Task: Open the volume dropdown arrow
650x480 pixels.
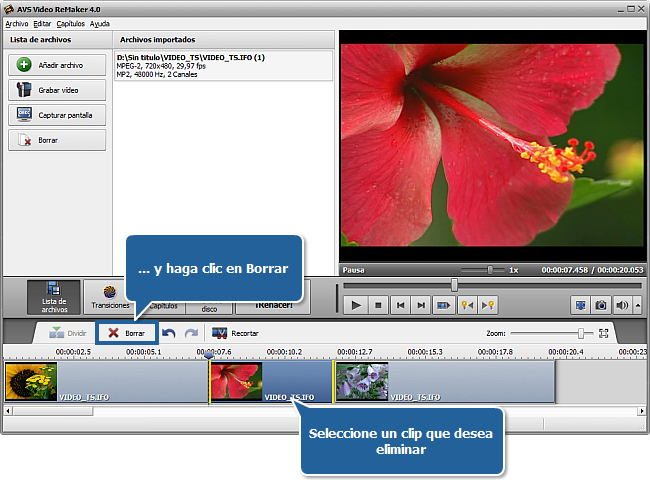Action: pyautogui.click(x=636, y=305)
